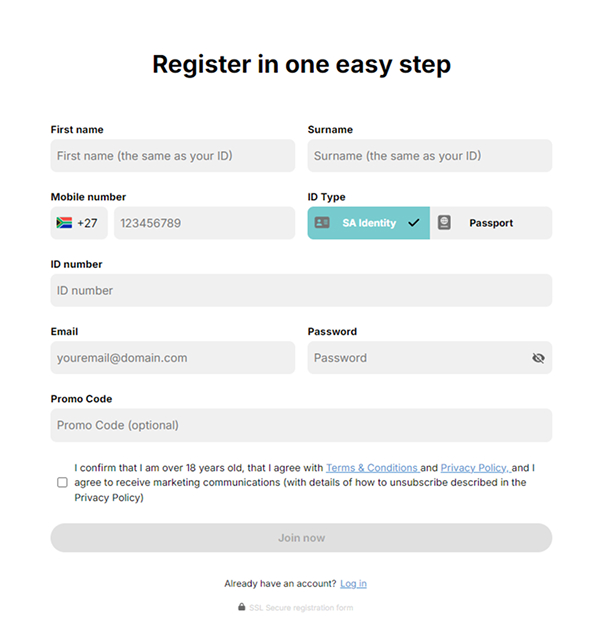Click the Join now button
612x625 pixels.
point(301,537)
